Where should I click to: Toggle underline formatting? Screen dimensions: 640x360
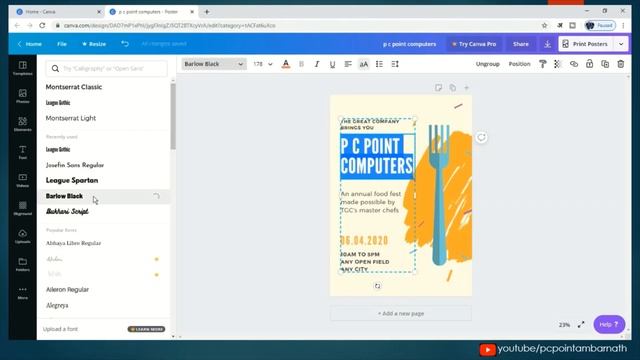tap(332, 64)
